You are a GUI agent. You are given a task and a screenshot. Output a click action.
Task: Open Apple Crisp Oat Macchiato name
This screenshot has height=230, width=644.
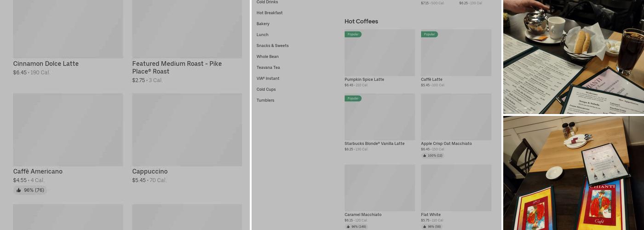tap(446, 144)
